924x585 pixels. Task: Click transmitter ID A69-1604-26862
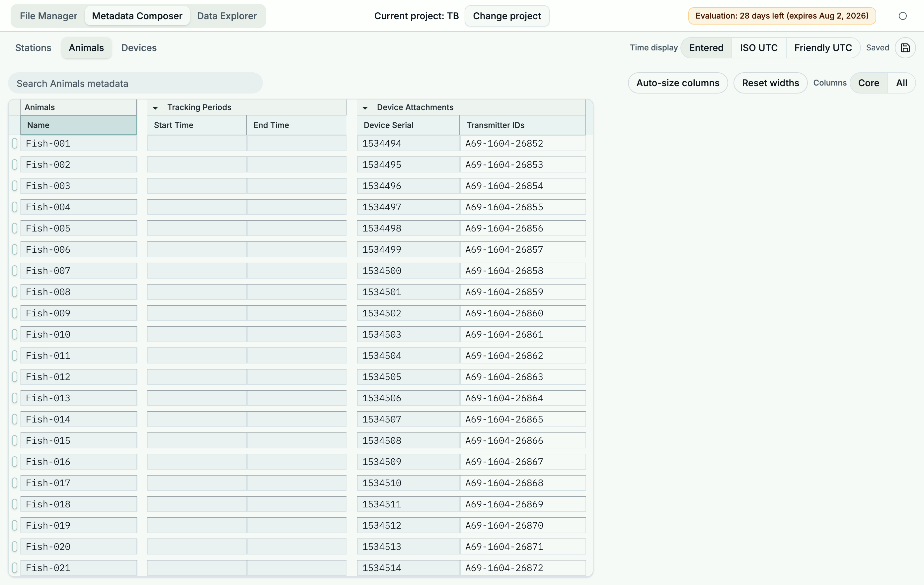[x=523, y=356]
